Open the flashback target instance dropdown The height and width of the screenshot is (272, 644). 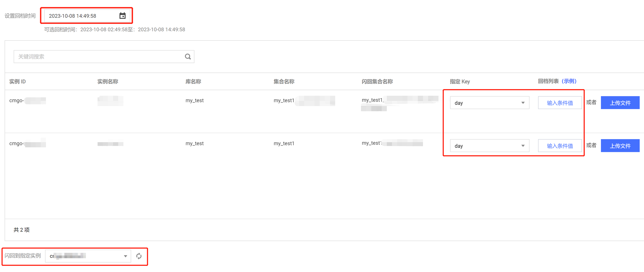pos(88,256)
